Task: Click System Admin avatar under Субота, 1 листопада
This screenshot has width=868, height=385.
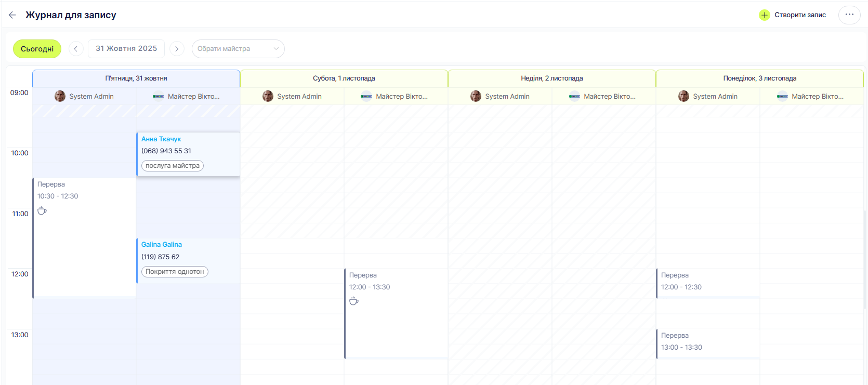Action: coord(268,96)
